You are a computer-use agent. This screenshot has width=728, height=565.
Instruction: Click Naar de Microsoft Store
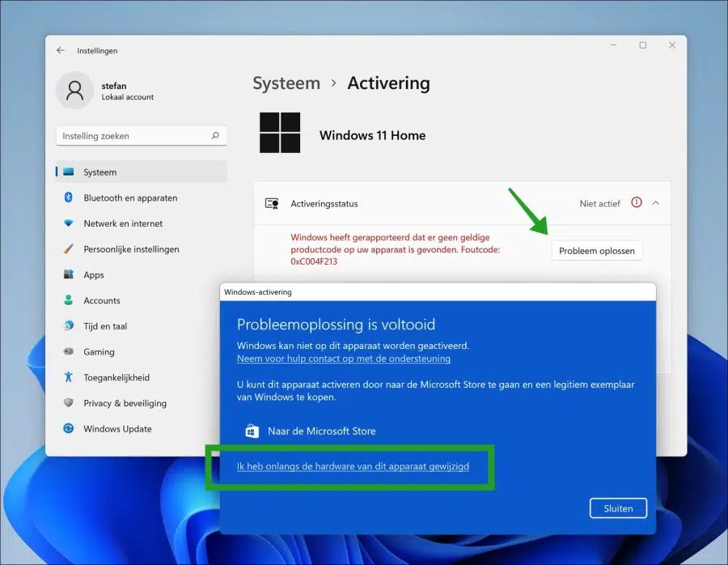coord(322,431)
